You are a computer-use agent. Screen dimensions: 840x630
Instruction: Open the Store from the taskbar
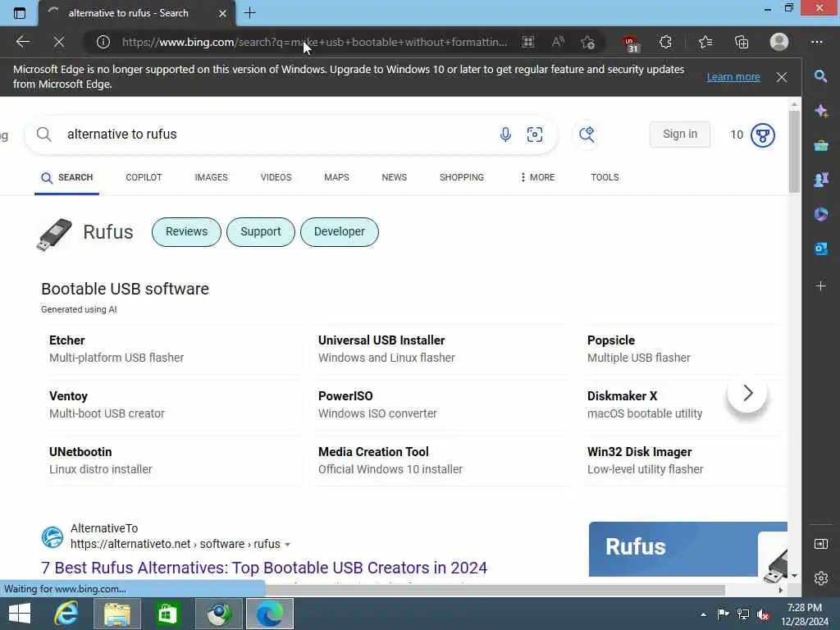pyautogui.click(x=167, y=614)
